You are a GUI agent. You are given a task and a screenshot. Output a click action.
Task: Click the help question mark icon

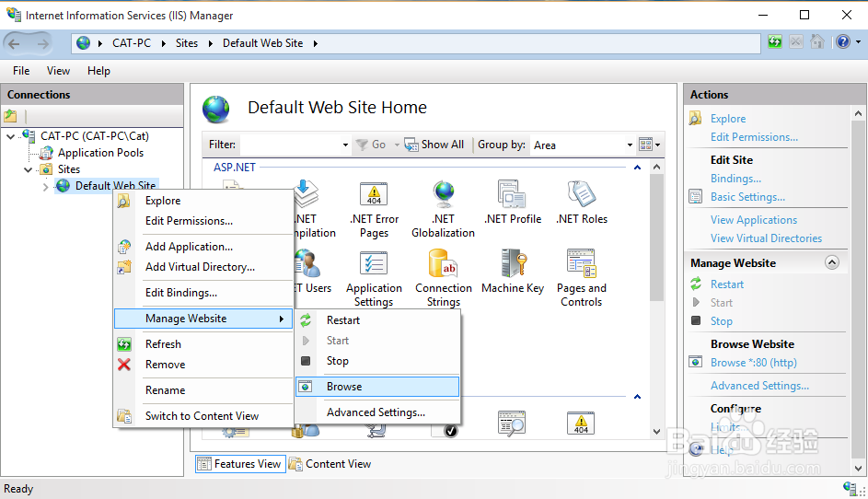click(x=843, y=41)
